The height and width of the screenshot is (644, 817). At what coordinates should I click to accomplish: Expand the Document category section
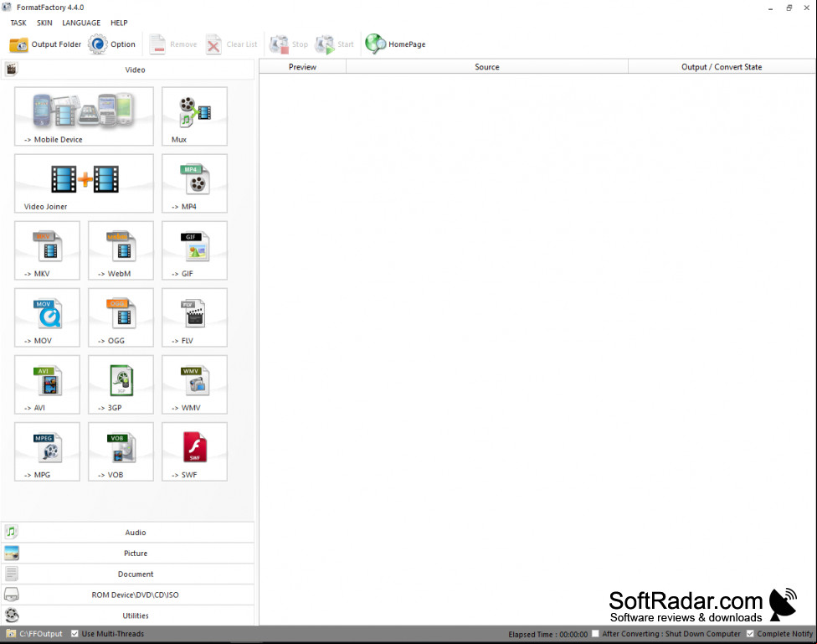[127, 574]
